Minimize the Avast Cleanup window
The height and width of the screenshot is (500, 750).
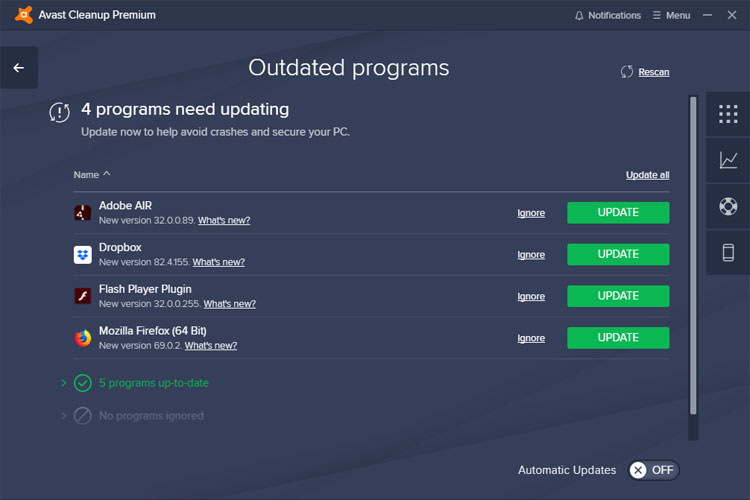click(707, 15)
